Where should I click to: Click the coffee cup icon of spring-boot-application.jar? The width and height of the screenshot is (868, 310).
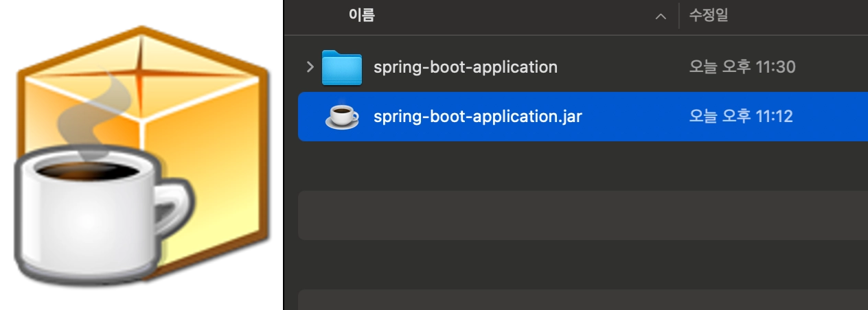[x=341, y=117]
